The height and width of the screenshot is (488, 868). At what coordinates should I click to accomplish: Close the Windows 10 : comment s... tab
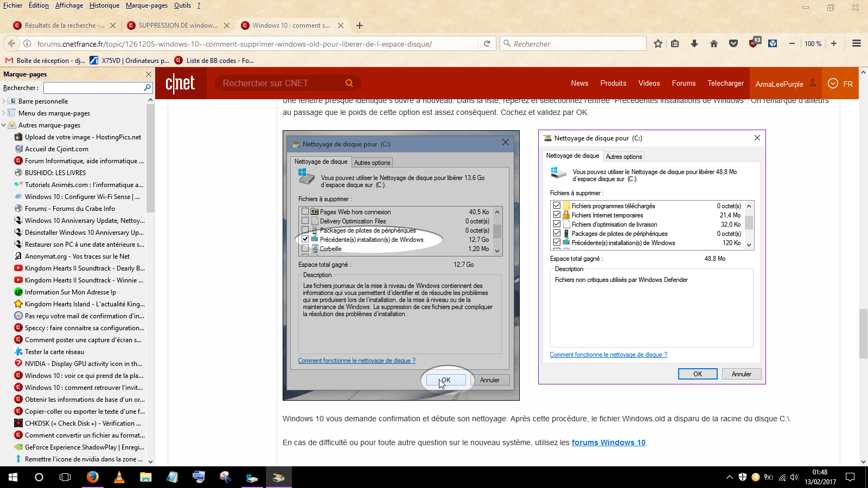pos(341,25)
